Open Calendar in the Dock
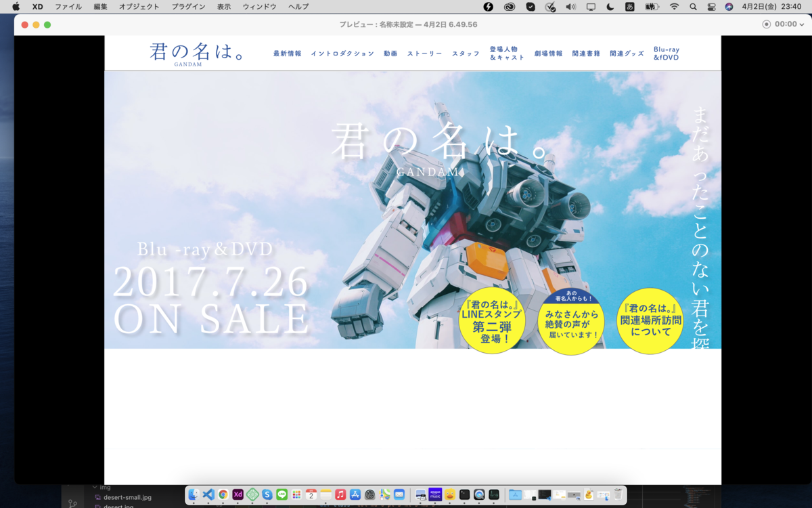Screen dimensions: 812x508 pos(311,494)
